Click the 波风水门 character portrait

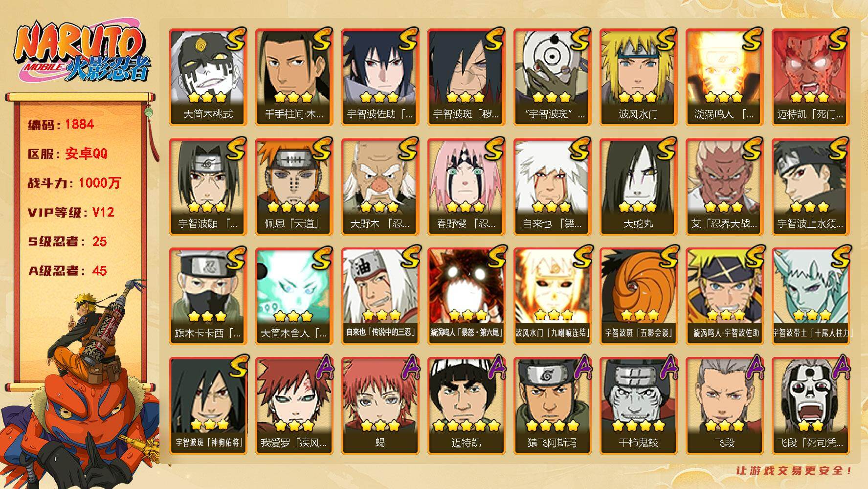click(x=638, y=77)
